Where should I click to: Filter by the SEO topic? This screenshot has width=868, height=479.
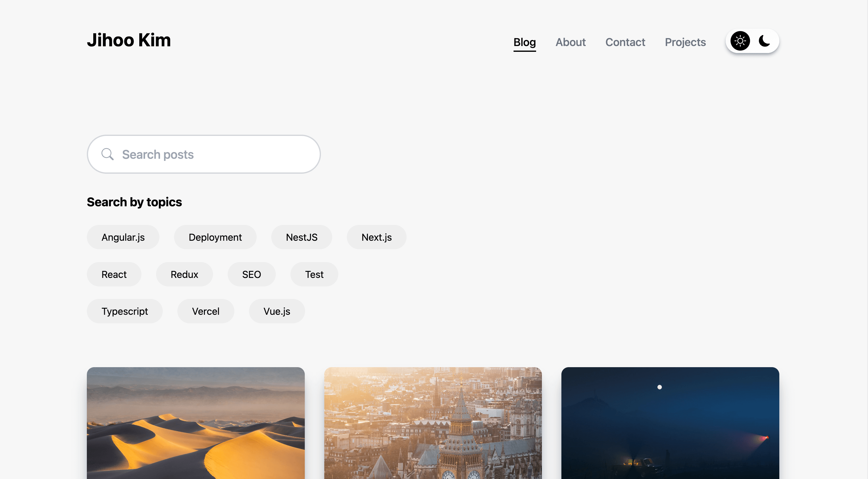point(251,274)
